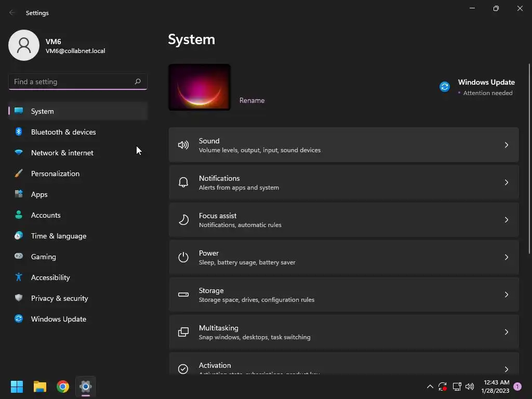Open Windows Start menu in taskbar
Image resolution: width=532 pixels, height=399 pixels.
(17, 387)
